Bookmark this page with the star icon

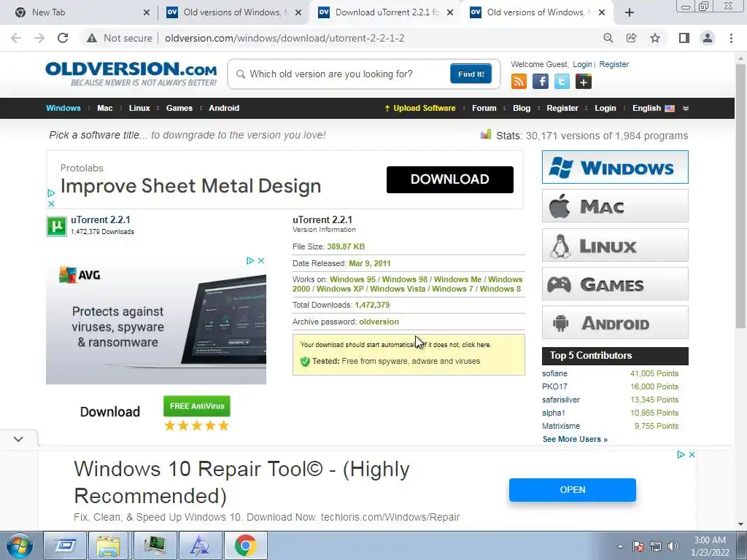(655, 38)
